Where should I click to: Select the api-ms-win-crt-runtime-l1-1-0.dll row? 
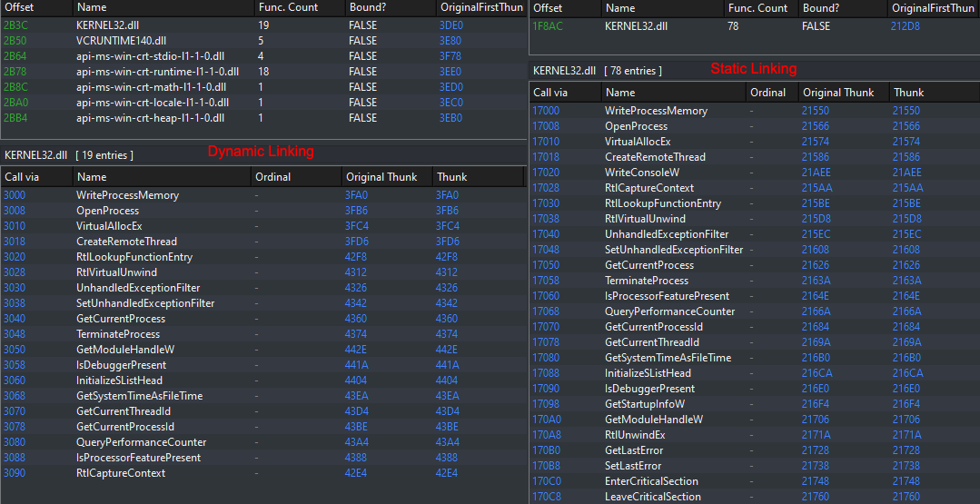tap(262, 71)
